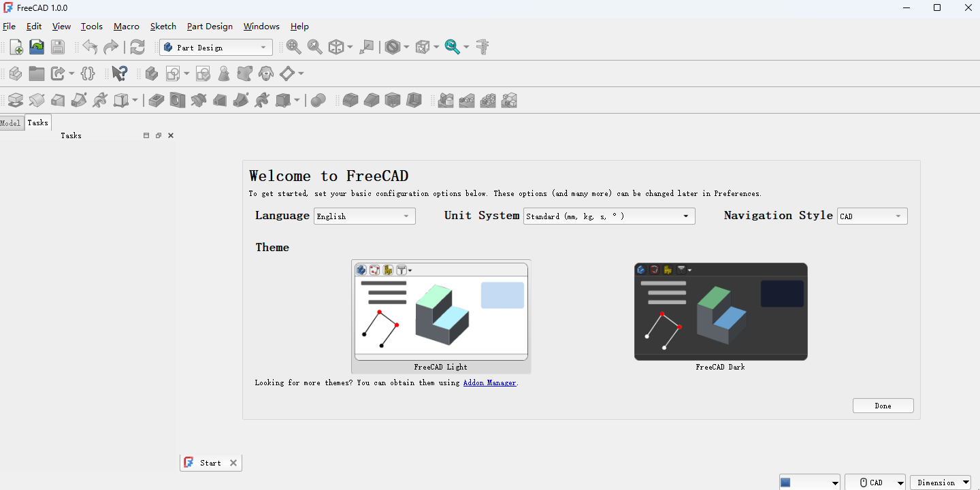Set isometric view with the cube icon
980x490 pixels.
pyautogui.click(x=336, y=47)
